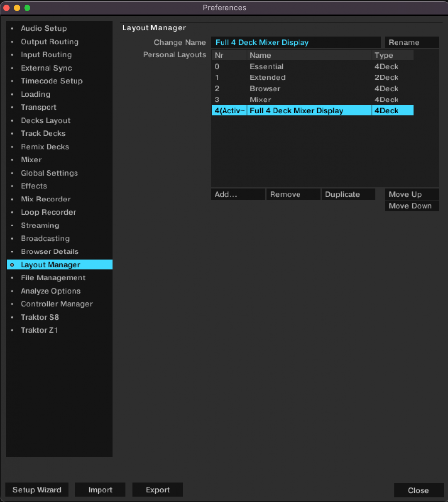Select the Browser layout row
The image size is (448, 502).
[x=312, y=89]
